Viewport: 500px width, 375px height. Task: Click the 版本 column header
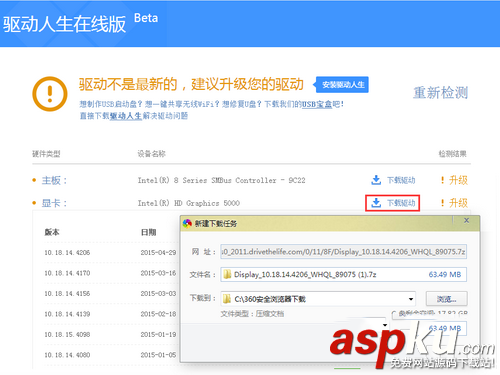point(52,232)
